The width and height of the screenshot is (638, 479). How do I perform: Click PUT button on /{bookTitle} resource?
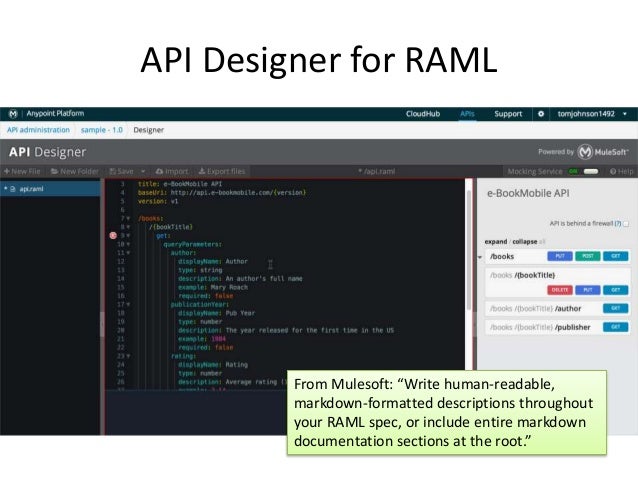(588, 290)
